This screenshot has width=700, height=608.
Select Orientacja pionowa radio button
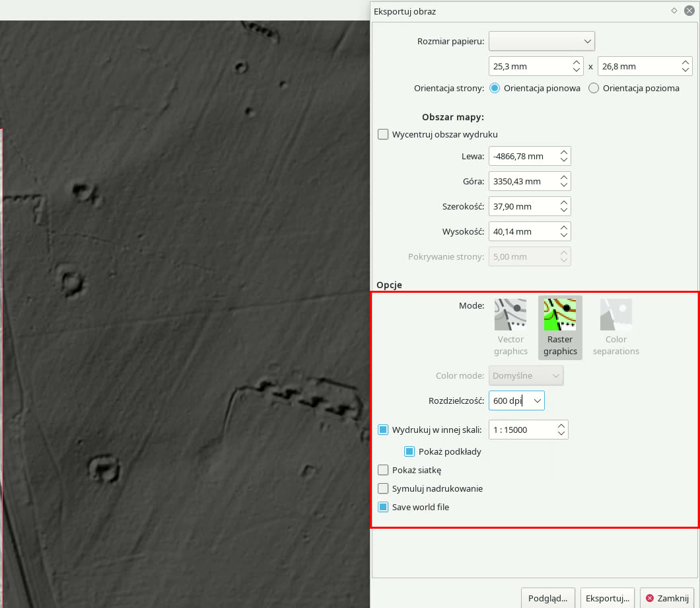coord(495,88)
